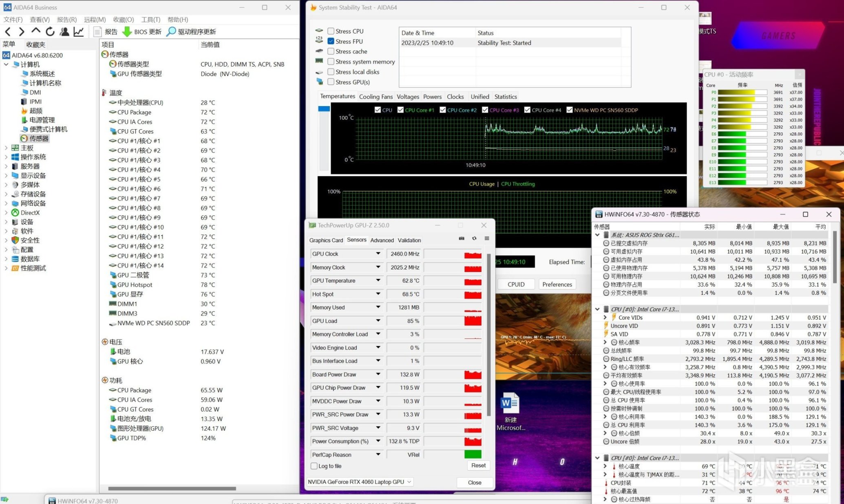Uncheck the Stress FPU checkbox
The image size is (844, 504).
coord(331,41)
